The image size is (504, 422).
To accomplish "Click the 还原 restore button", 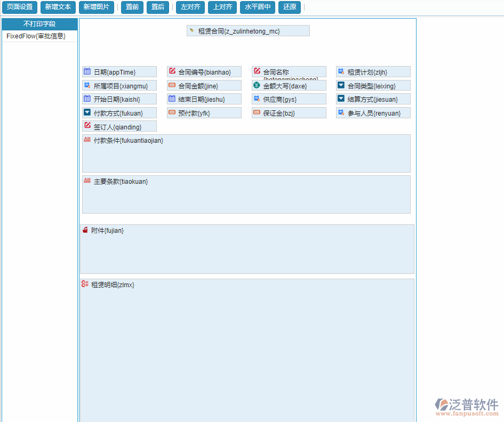I will 290,7.
